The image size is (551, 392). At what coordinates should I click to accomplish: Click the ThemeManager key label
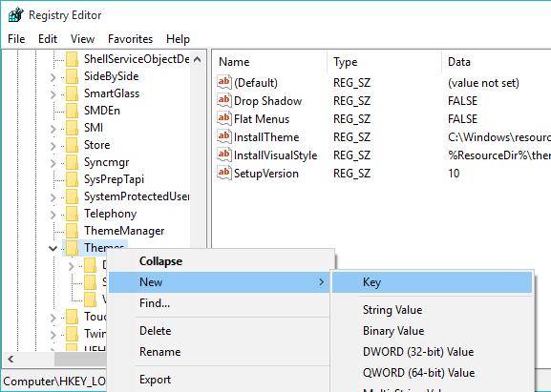tap(124, 231)
